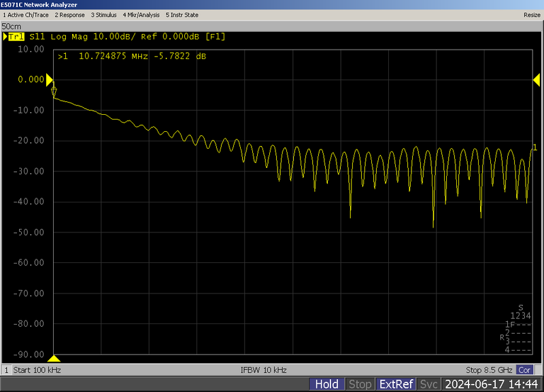Expand the 3 Stimulus menu
The image size is (544, 392).
click(103, 14)
